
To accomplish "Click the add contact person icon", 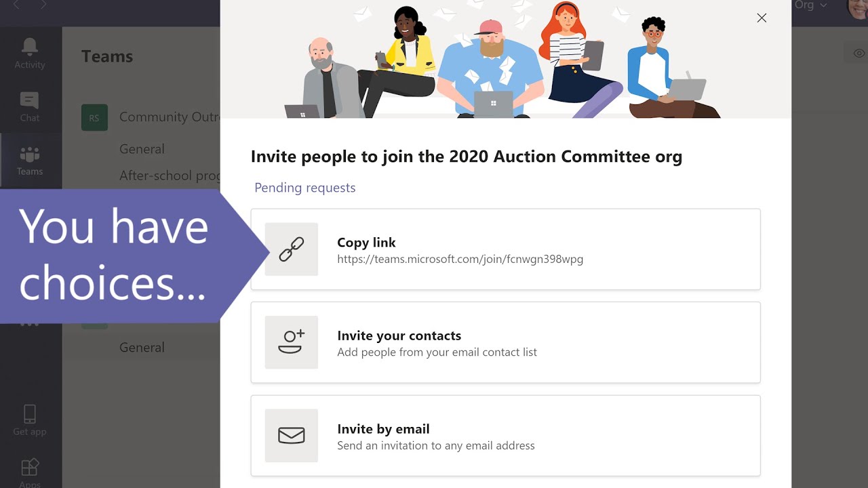I will pos(292,342).
